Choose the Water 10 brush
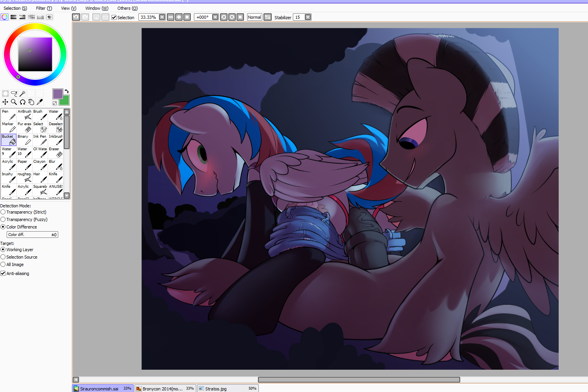The image size is (588, 392). [24, 152]
